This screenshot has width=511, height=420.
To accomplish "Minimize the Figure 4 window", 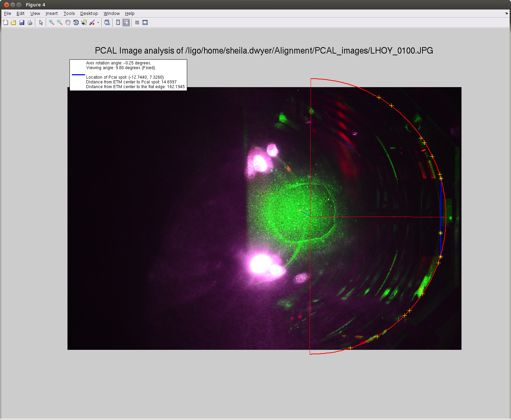I will [13, 5].
